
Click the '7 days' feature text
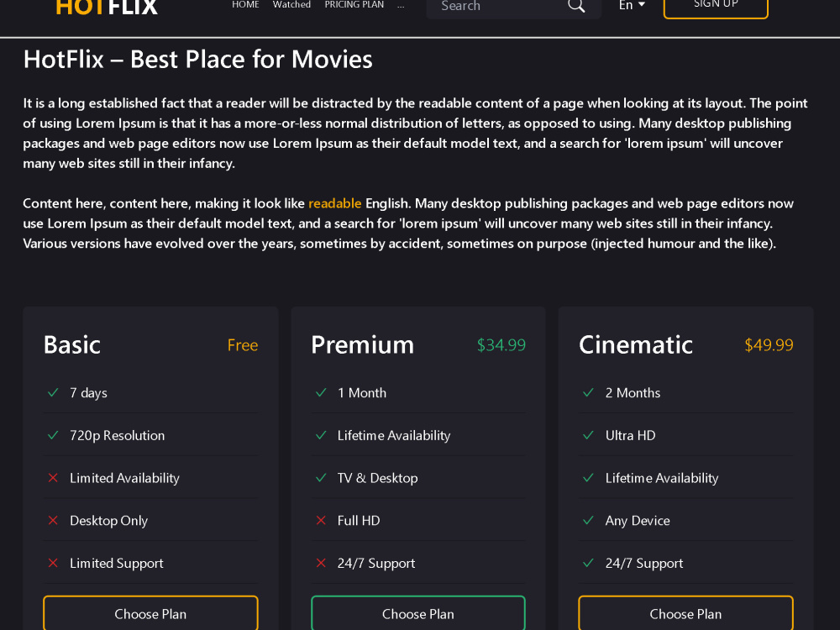tap(88, 393)
